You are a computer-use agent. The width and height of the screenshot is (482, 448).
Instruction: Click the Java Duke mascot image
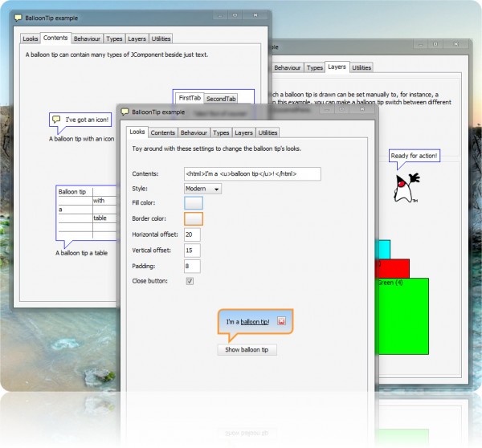[406, 188]
